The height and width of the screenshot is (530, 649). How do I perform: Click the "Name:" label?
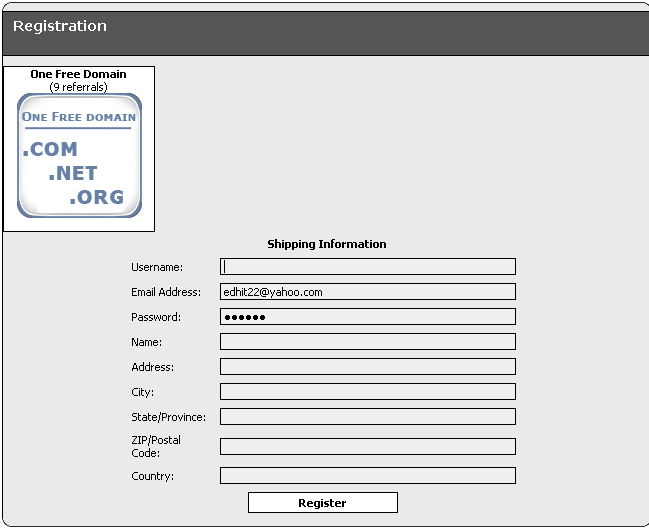click(147, 342)
